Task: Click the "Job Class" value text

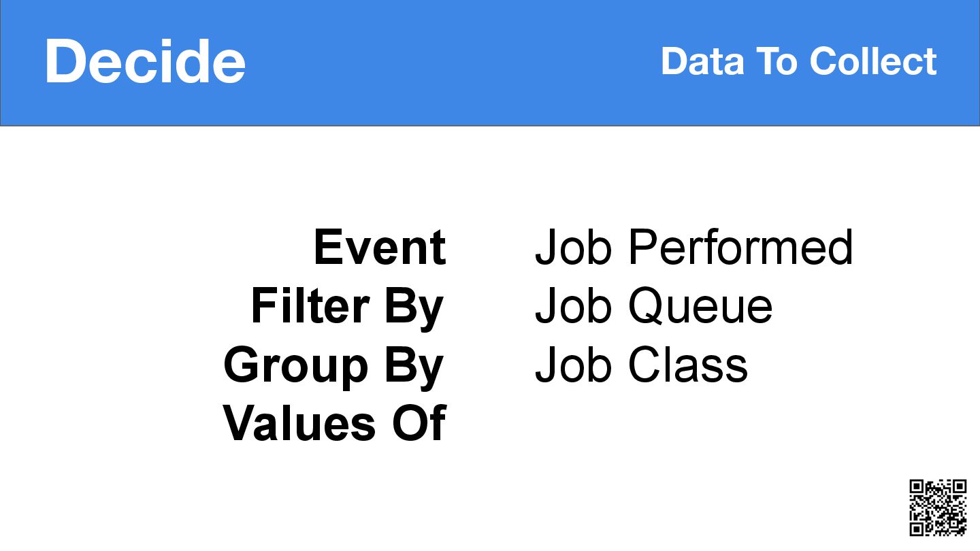Action: click(x=642, y=365)
